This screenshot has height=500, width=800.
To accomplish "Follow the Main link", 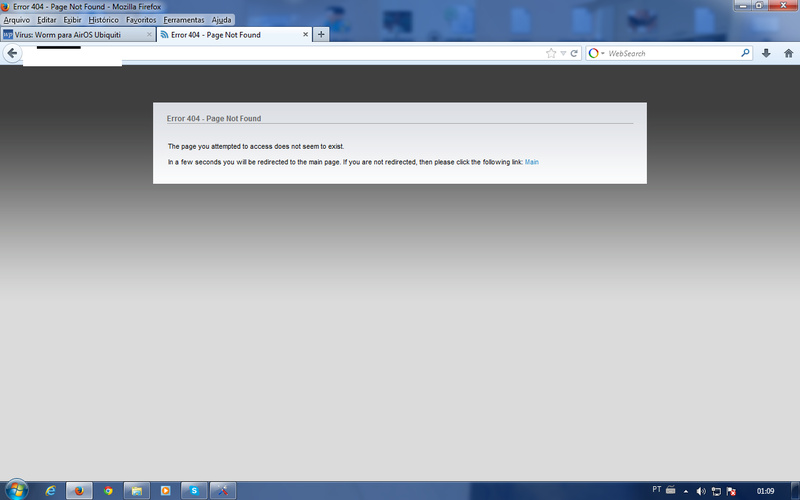I will click(x=532, y=162).
